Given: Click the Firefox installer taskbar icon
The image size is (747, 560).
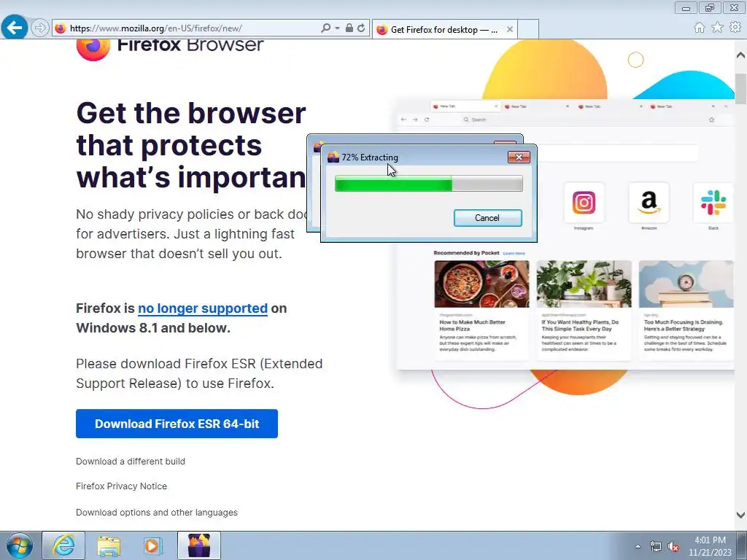Looking at the screenshot, I should [199, 545].
